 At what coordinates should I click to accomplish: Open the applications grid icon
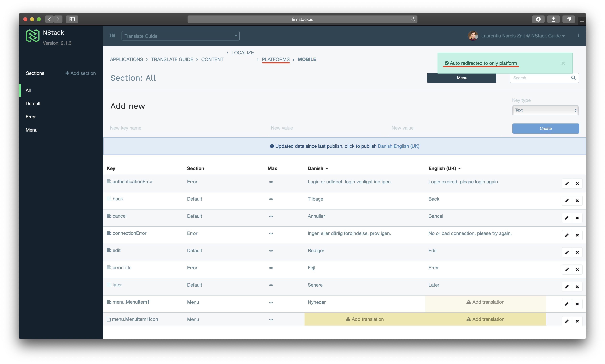coord(112,36)
